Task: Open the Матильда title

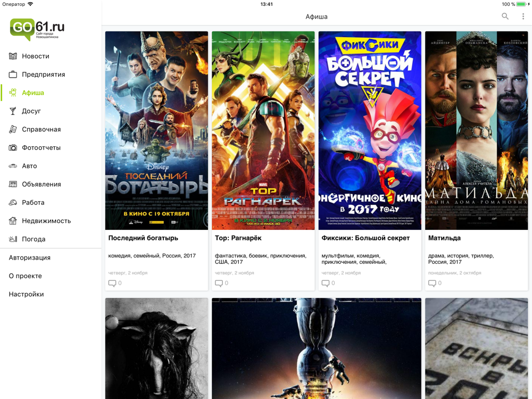Action: 444,238
